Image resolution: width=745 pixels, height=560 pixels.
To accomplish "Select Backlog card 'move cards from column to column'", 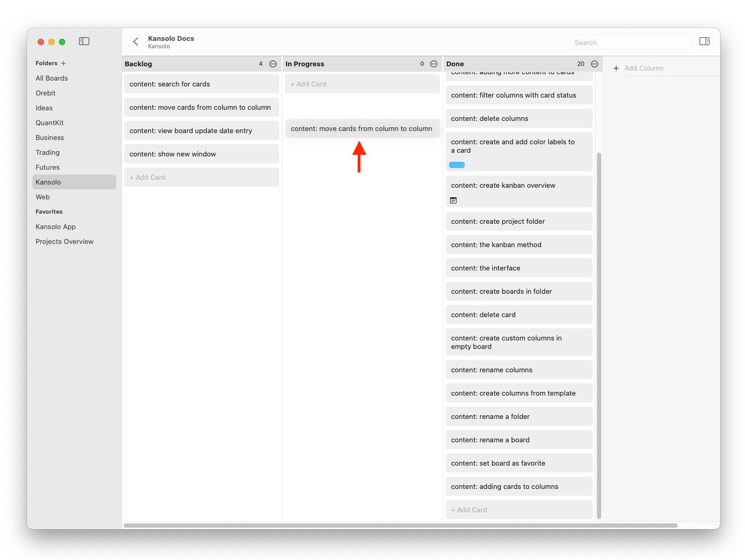I will (x=202, y=107).
